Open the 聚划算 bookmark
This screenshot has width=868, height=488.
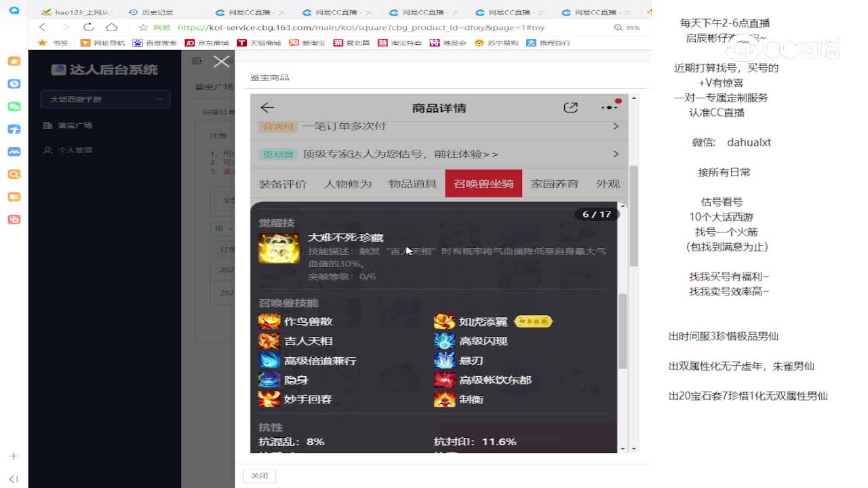351,43
